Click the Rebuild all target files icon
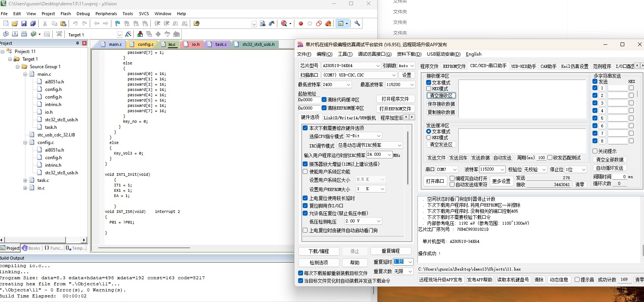 [x=24, y=34]
